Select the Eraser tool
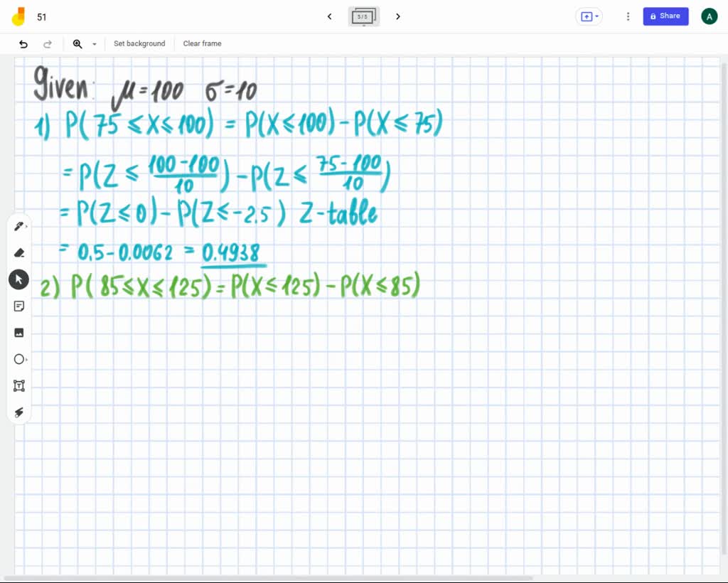Screen dimensions: 728x583 (19, 252)
